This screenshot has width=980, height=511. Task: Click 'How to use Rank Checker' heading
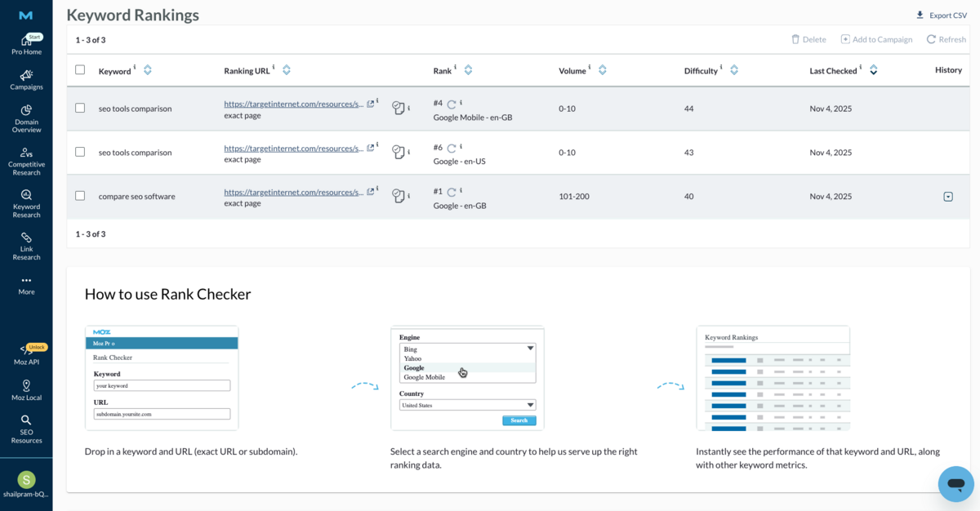168,295
